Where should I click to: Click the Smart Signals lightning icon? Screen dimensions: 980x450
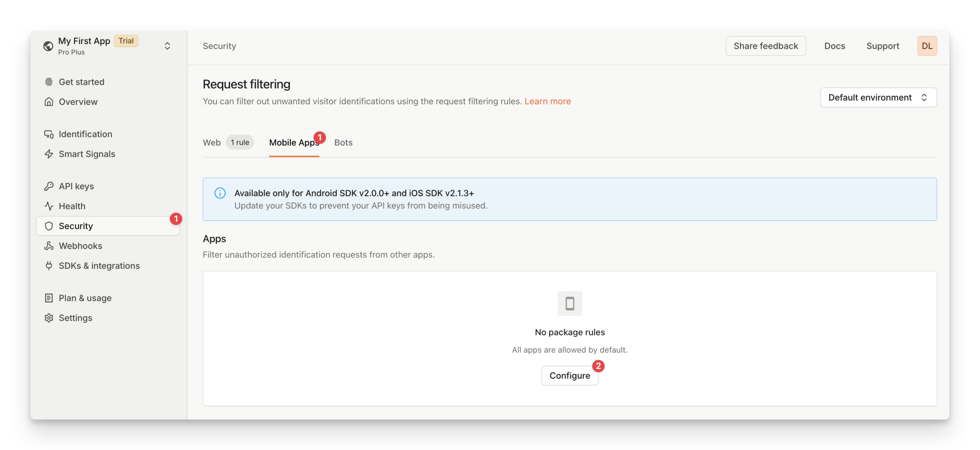pyautogui.click(x=49, y=154)
